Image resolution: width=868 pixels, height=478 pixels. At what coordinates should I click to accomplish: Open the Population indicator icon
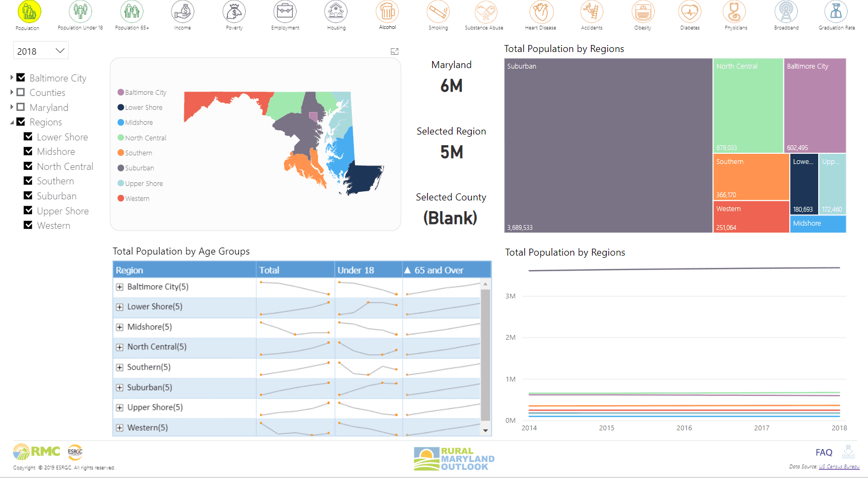(x=29, y=11)
